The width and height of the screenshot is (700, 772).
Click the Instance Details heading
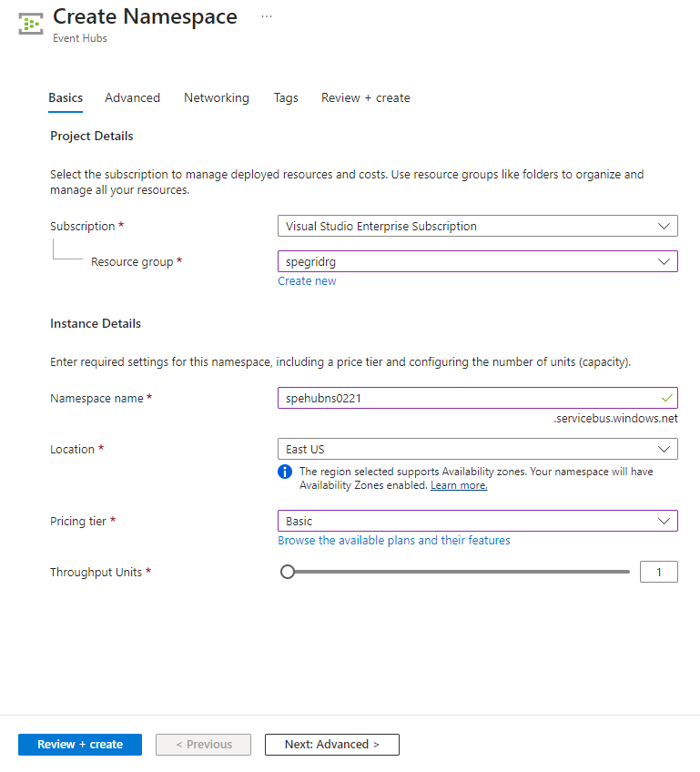96,323
